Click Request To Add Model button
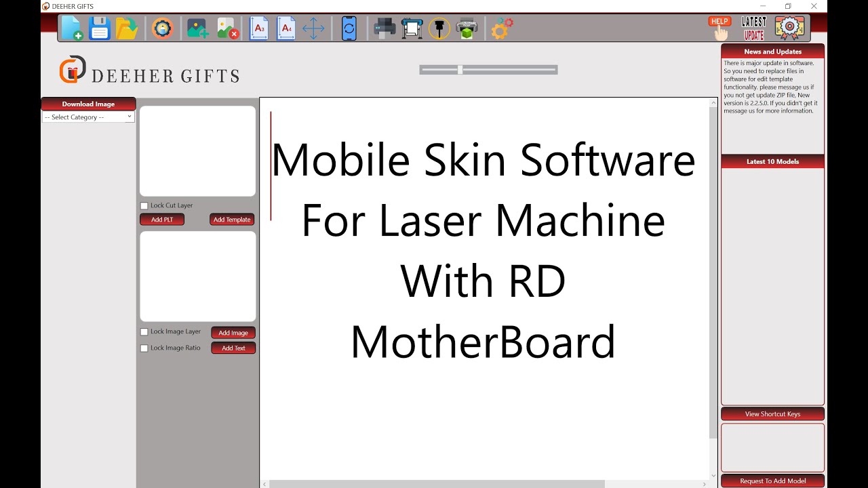Image resolution: width=868 pixels, height=488 pixels. pyautogui.click(x=772, y=481)
